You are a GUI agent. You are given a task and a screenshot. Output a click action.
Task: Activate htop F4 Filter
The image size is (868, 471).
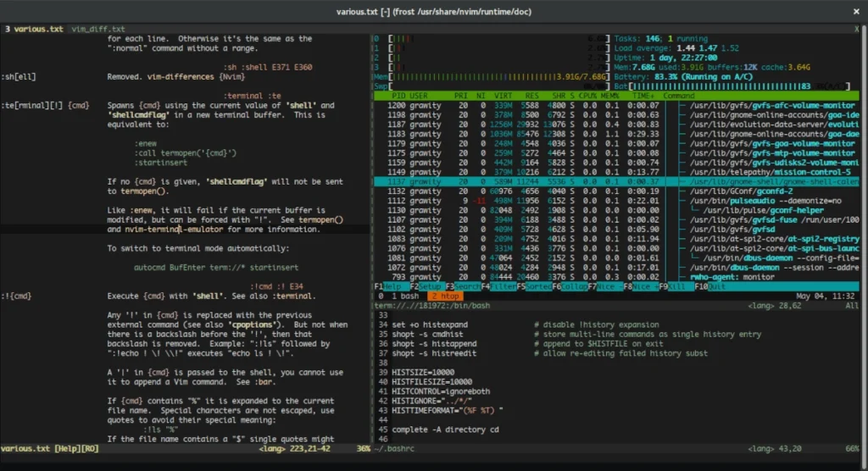tap(498, 286)
